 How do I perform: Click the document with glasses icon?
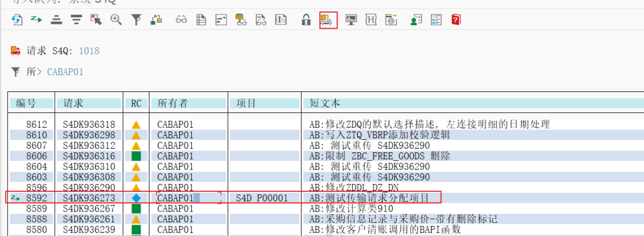(x=261, y=19)
